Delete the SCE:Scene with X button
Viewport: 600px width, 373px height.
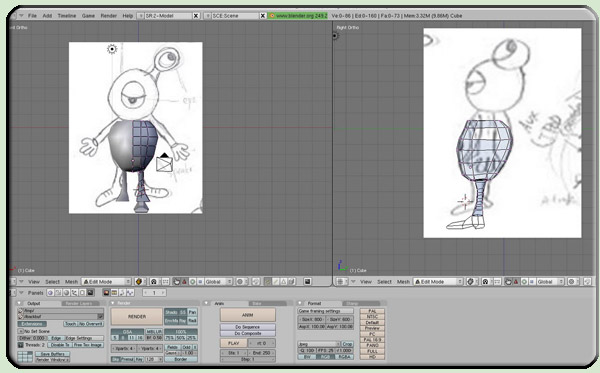pos(263,16)
